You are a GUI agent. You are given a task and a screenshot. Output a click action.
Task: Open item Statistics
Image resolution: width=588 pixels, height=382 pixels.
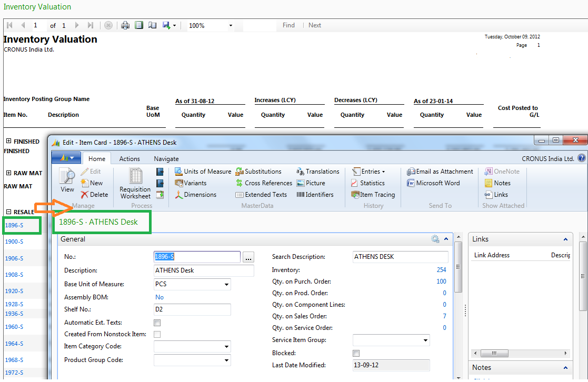click(x=368, y=183)
